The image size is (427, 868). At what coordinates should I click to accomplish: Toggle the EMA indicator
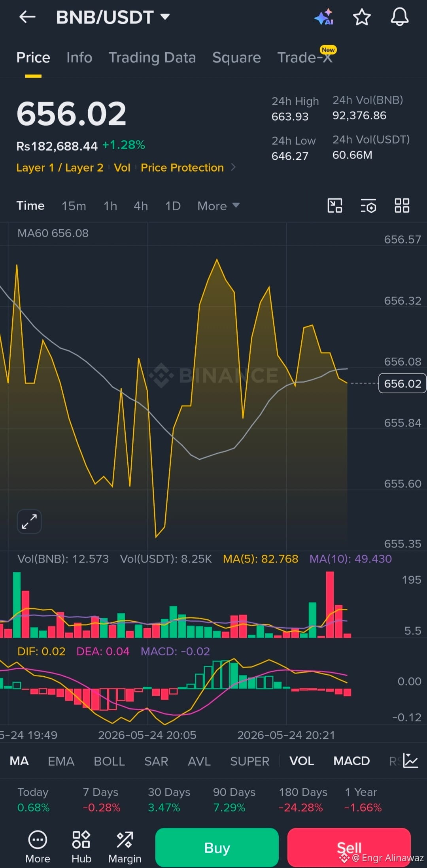[61, 761]
